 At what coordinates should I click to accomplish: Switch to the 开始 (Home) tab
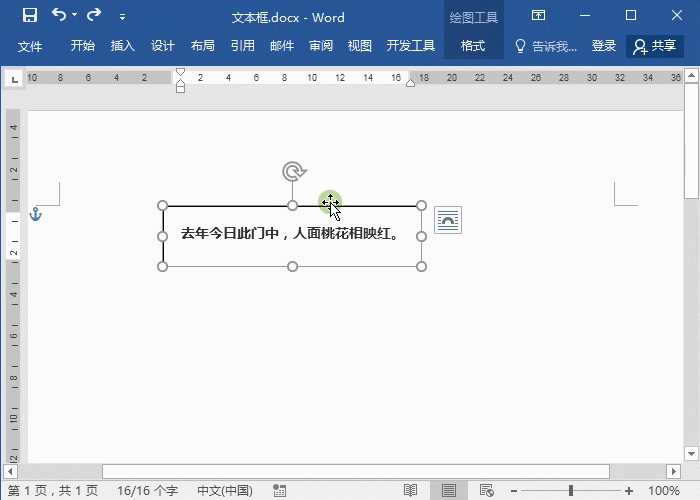[83, 46]
